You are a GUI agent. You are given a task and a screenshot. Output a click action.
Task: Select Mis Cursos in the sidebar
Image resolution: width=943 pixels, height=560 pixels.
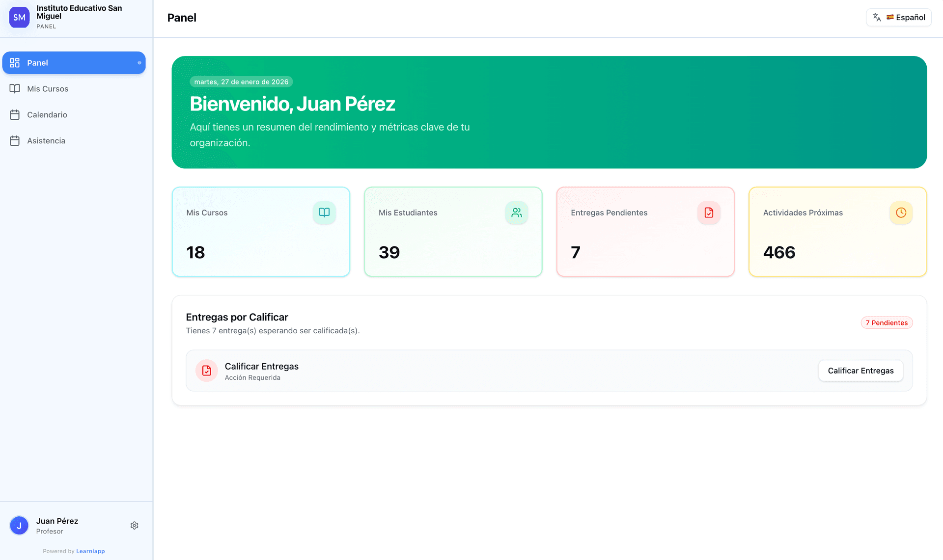[48, 88]
